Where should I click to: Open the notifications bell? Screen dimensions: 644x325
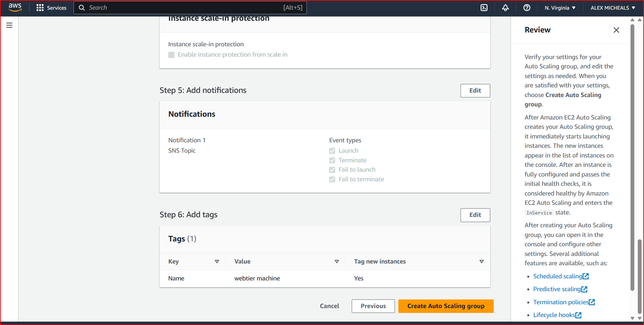point(505,8)
